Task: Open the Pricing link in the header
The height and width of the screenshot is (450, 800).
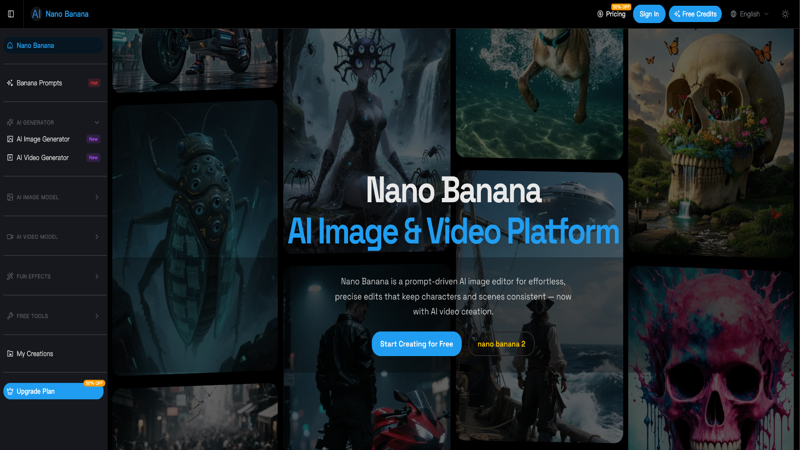Action: pyautogui.click(x=611, y=14)
